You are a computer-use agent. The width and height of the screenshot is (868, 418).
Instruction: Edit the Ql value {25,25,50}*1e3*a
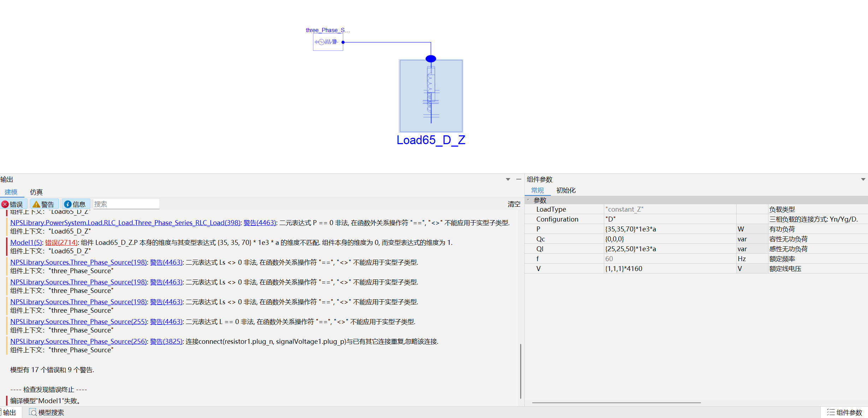tap(670, 249)
